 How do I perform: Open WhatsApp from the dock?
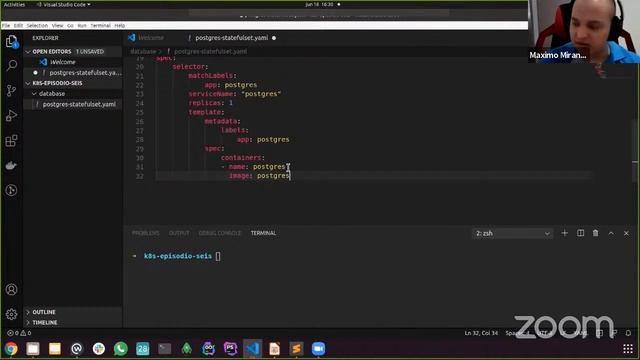click(120, 349)
